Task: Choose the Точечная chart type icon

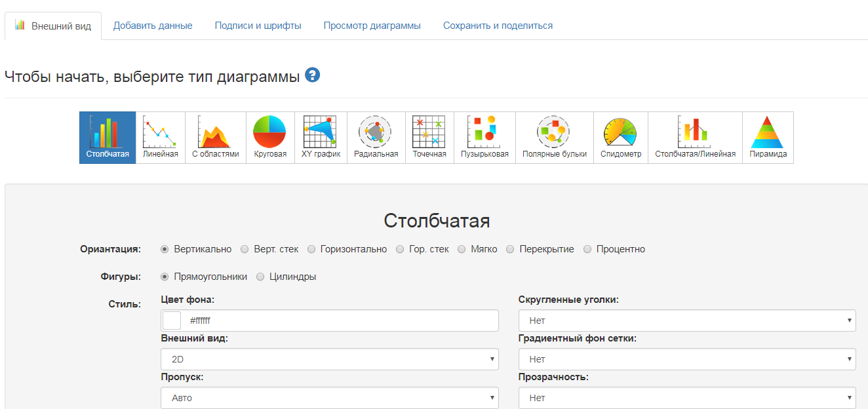Action: coord(429,136)
